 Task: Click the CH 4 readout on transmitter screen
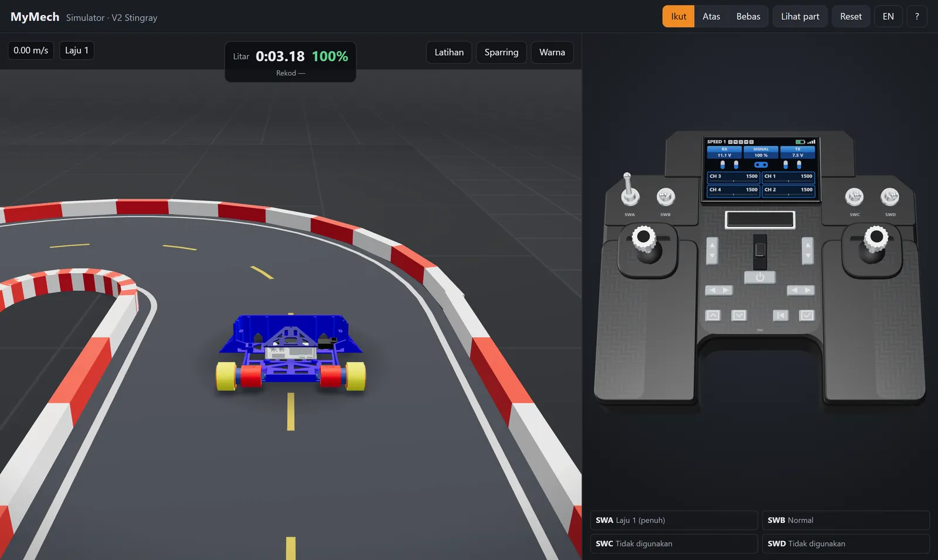(733, 190)
